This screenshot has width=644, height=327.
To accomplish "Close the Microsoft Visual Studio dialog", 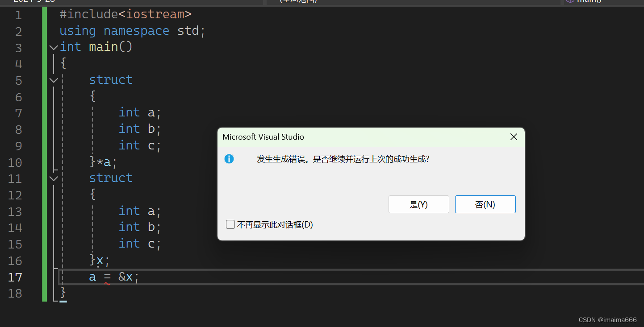I will tap(514, 137).
